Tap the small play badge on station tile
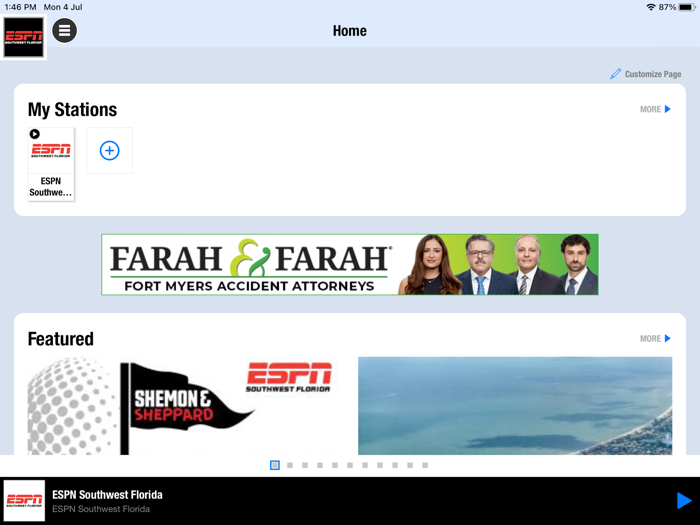This screenshot has width=700, height=525. (34, 134)
